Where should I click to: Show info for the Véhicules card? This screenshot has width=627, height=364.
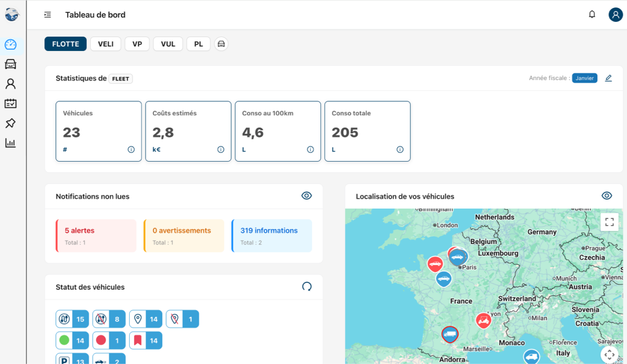click(x=131, y=149)
